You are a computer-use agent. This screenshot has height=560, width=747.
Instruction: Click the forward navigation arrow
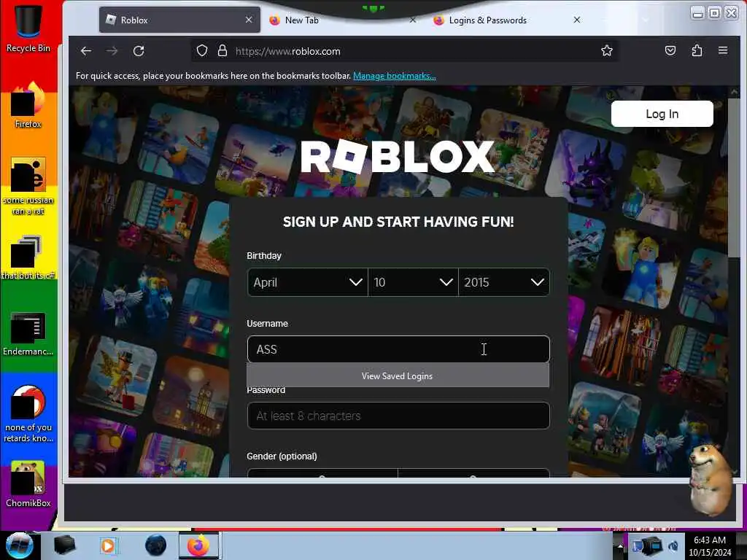pos(112,51)
